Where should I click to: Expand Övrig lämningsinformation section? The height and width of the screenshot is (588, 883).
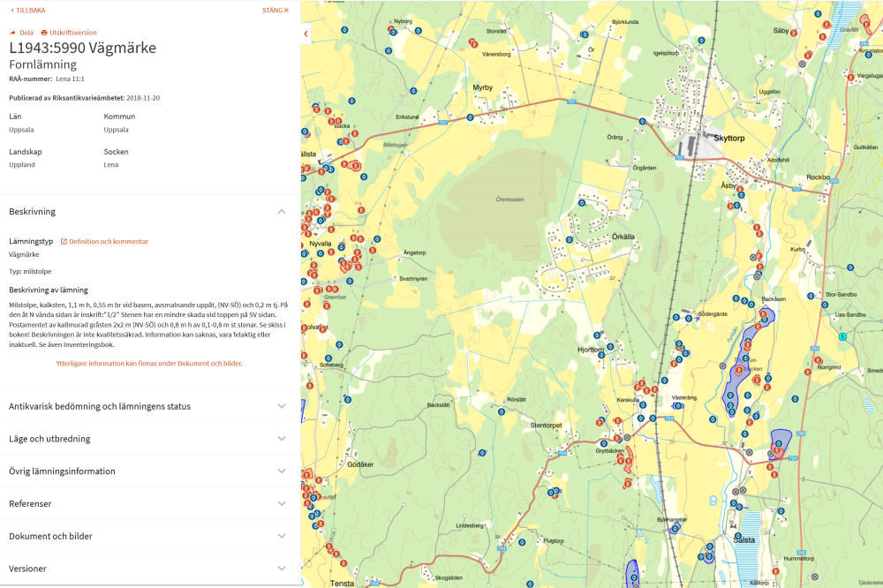click(x=150, y=471)
